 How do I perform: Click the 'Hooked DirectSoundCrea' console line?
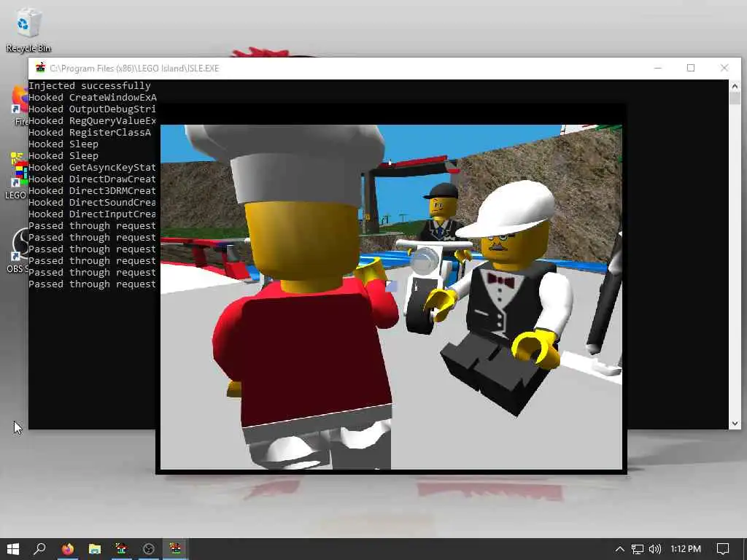tap(93, 203)
